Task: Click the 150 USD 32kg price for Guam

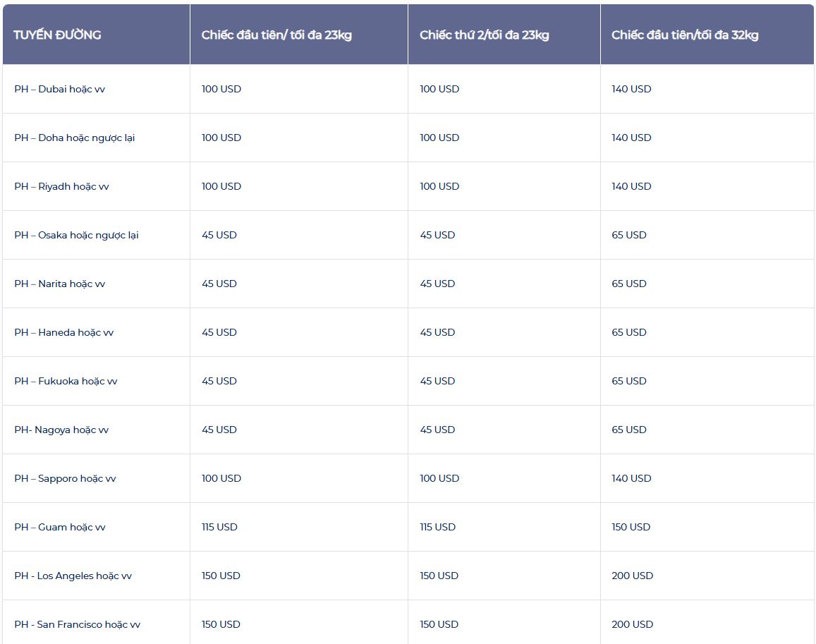Action: [631, 528]
